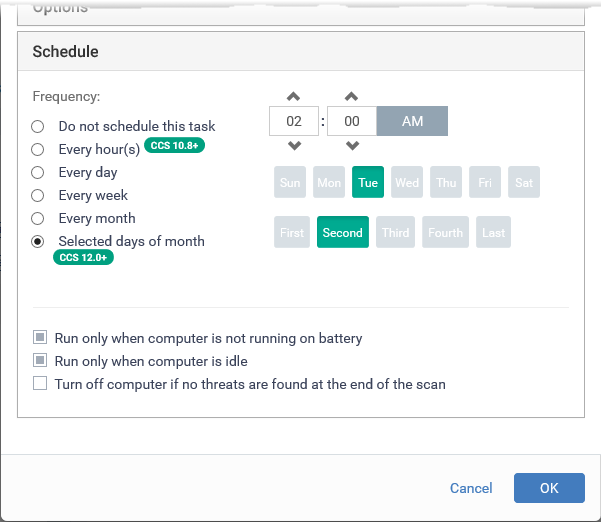
Task: Confirm the schedule with OK button
Action: [x=549, y=488]
